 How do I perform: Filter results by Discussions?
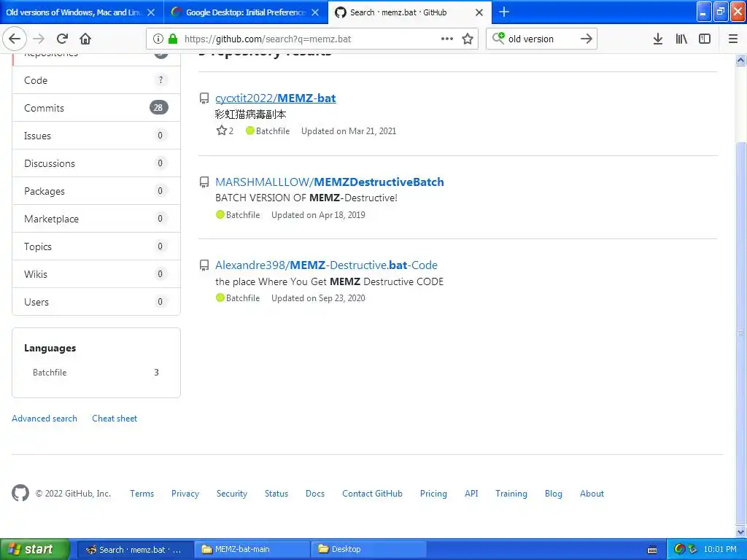coord(96,163)
